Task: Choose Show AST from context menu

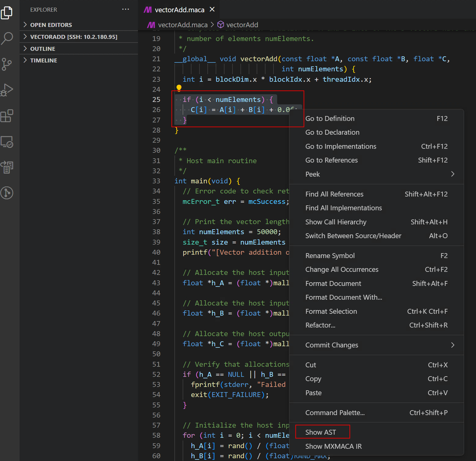Action: (x=321, y=432)
